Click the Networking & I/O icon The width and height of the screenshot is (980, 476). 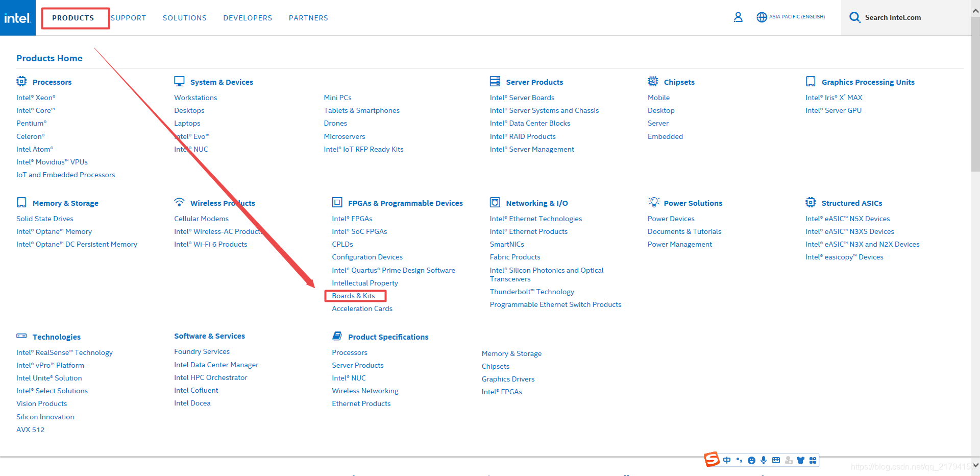point(495,202)
